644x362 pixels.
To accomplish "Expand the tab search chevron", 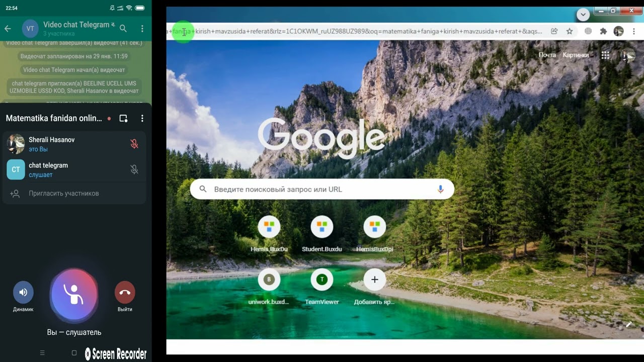I will click(x=583, y=15).
